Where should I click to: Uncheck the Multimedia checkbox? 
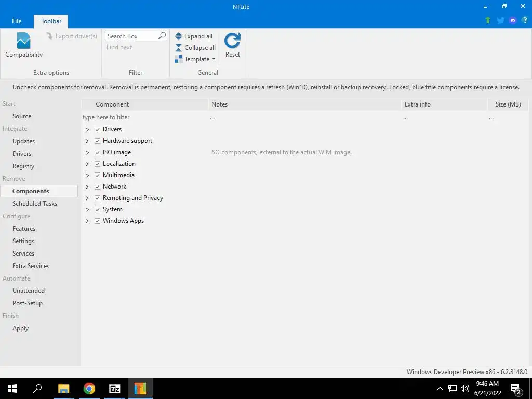97,176
